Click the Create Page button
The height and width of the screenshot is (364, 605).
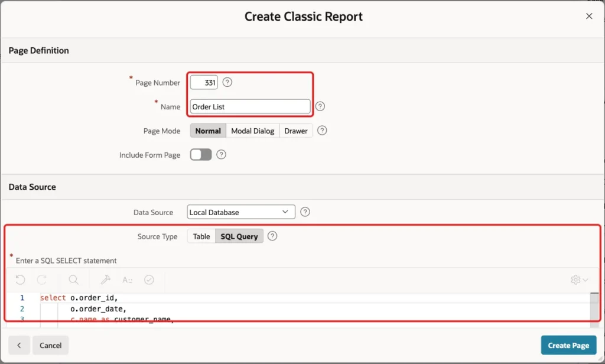click(568, 345)
